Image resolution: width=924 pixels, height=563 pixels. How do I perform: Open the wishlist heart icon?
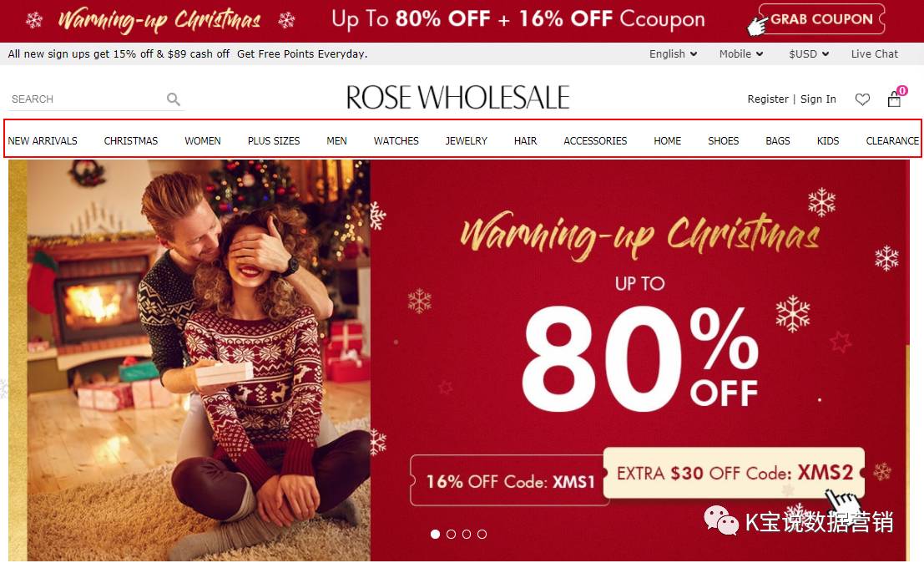click(862, 99)
